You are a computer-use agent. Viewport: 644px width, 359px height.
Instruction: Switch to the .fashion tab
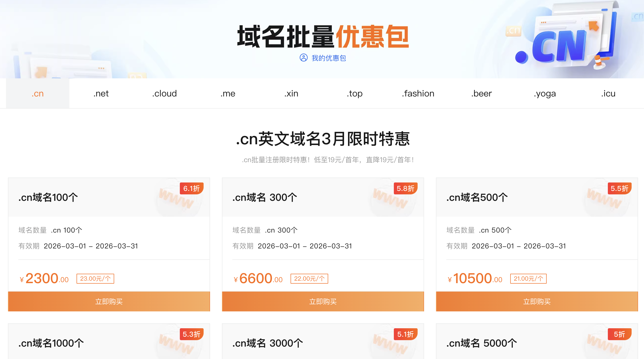click(418, 93)
